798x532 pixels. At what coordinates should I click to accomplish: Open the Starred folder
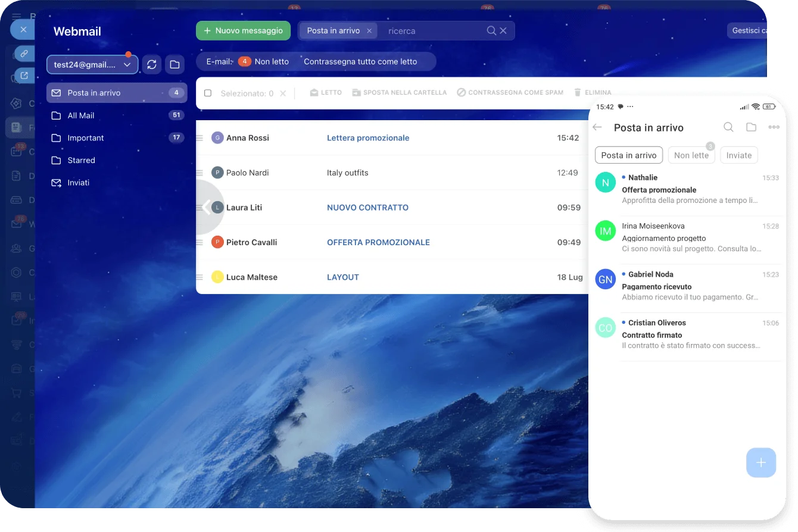[x=117, y=160]
